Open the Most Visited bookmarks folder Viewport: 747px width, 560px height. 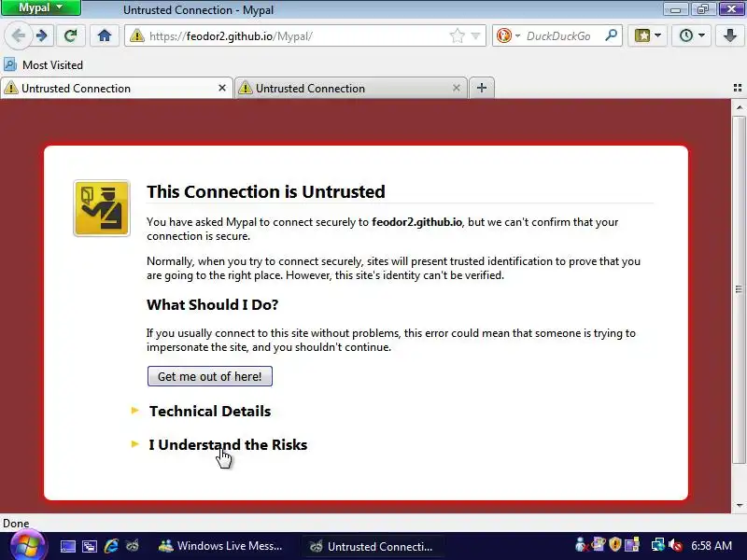point(43,64)
